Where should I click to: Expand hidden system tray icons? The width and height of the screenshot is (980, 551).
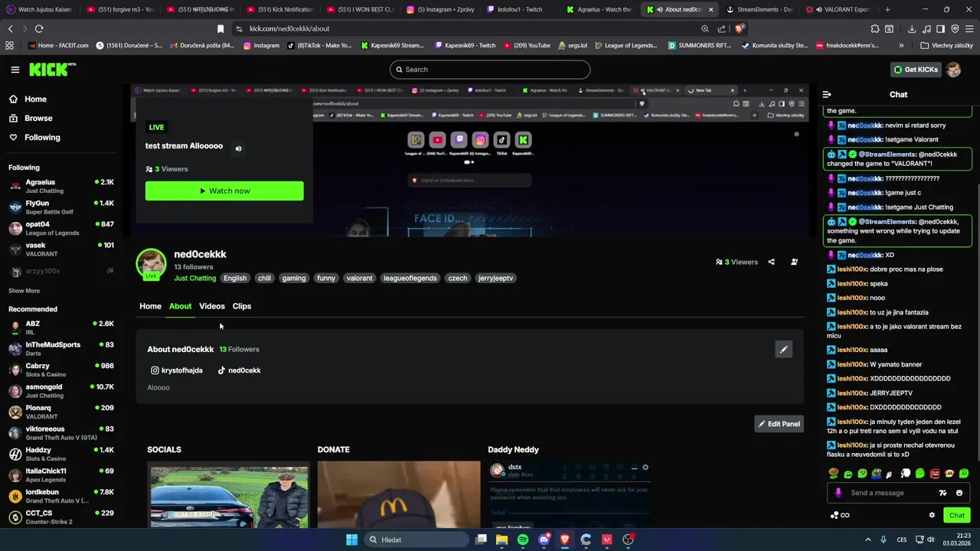[868, 540]
